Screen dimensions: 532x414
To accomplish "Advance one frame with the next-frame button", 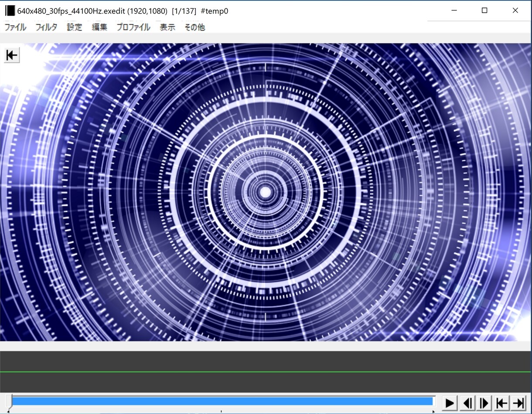I will [x=484, y=403].
